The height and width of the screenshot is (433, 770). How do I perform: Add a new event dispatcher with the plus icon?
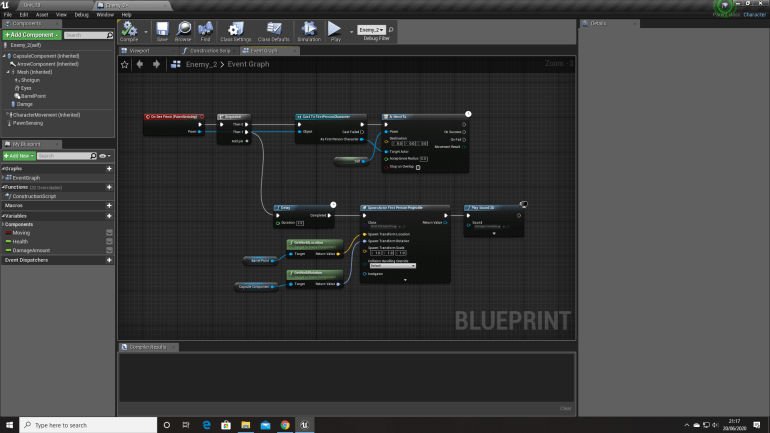pos(109,260)
